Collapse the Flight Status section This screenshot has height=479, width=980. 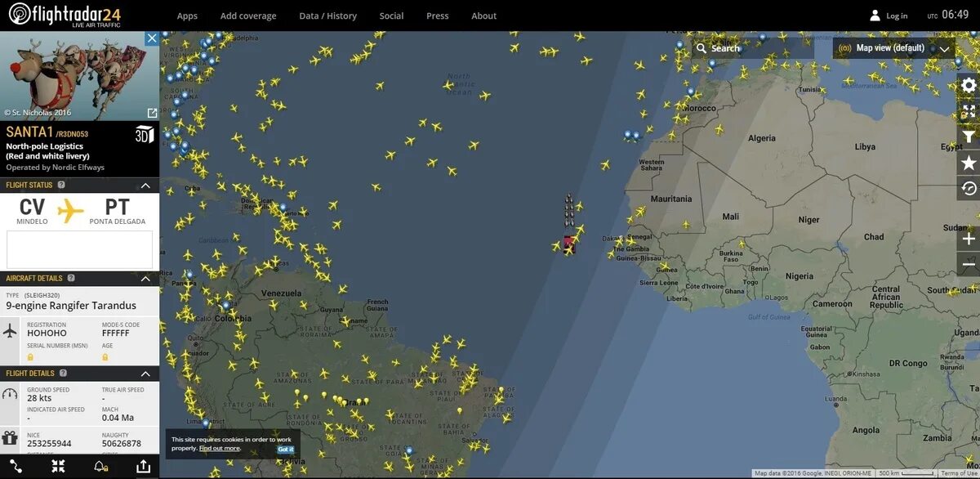[x=145, y=186]
